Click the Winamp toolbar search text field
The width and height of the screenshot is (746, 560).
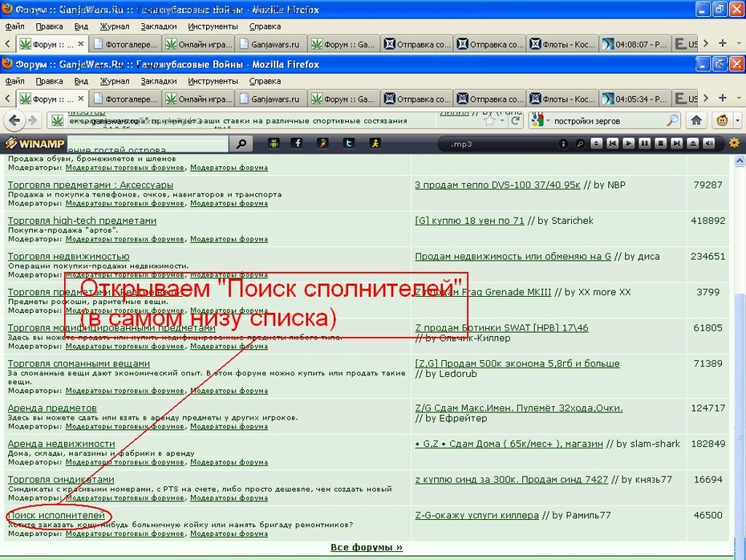point(148,144)
